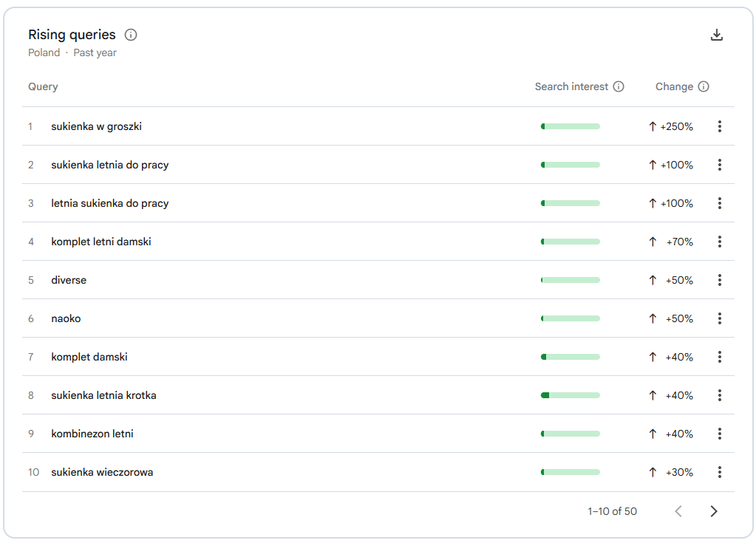The height and width of the screenshot is (543, 756).
Task: Open more options for kombinezon letni
Action: pyautogui.click(x=719, y=434)
